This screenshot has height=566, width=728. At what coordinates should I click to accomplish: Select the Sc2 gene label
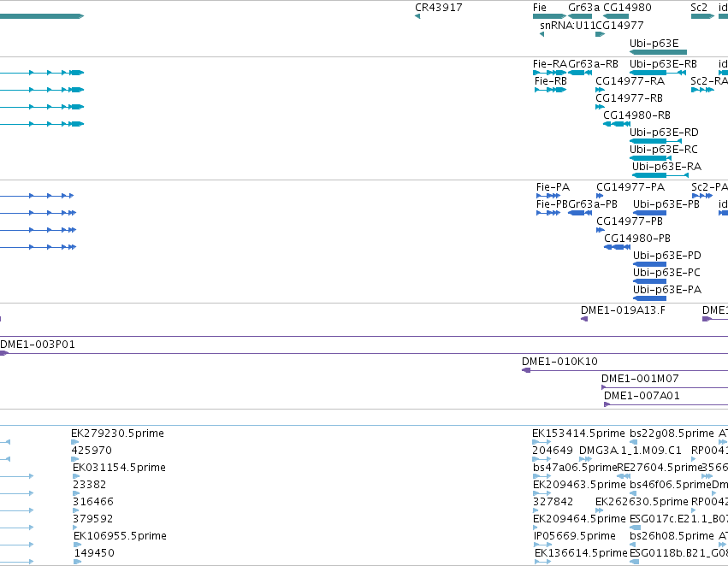click(x=699, y=8)
